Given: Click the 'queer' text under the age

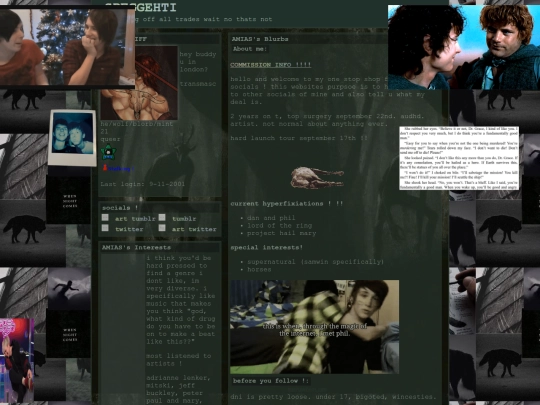Looking at the screenshot, I should 110,139.
